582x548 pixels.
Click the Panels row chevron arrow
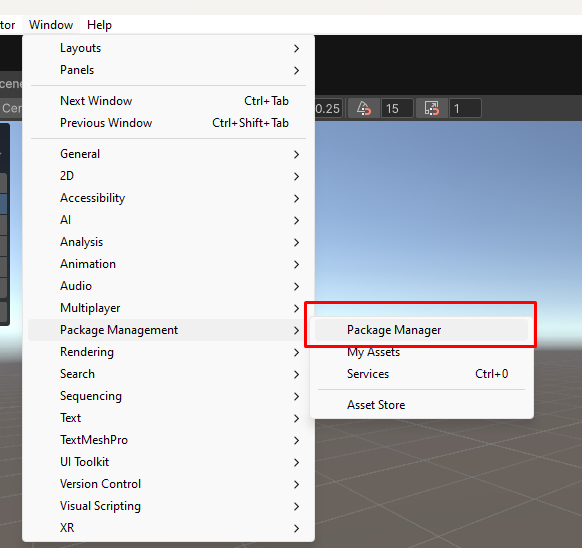pos(296,70)
